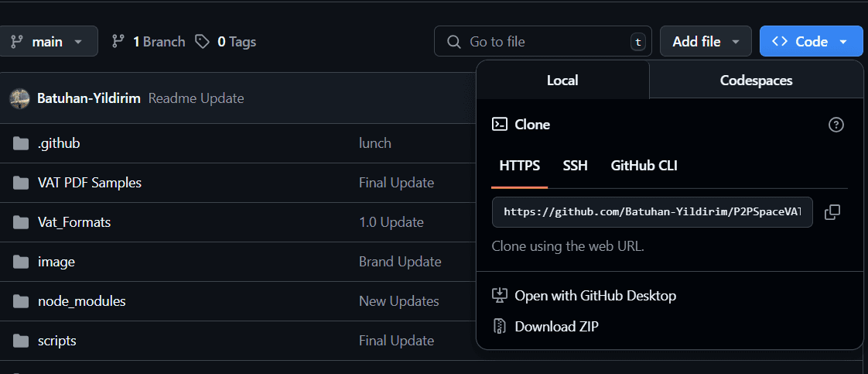The image size is (868, 374).
Task: Switch to the Codespaces tab
Action: pos(756,81)
